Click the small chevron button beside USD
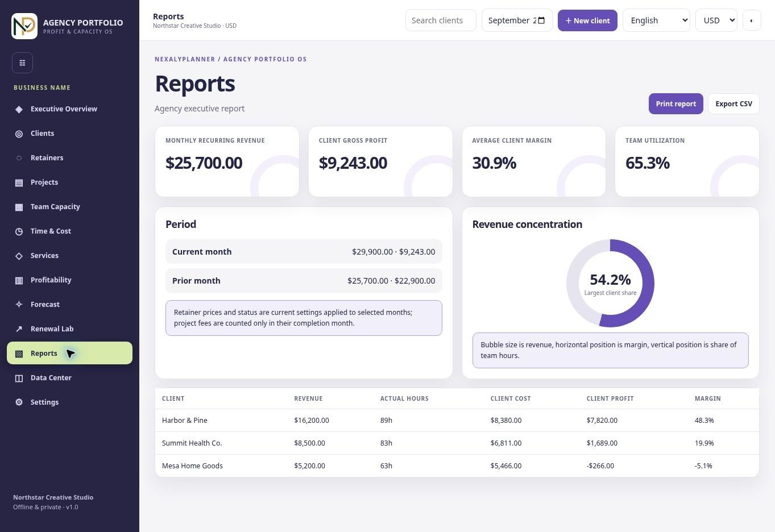This screenshot has width=775, height=532. [x=752, y=20]
